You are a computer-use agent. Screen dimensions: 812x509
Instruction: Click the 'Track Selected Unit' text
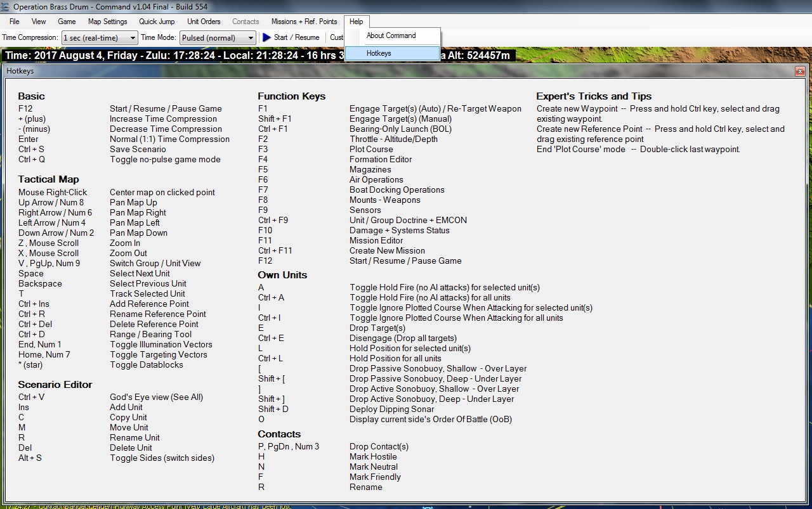pyautogui.click(x=147, y=293)
